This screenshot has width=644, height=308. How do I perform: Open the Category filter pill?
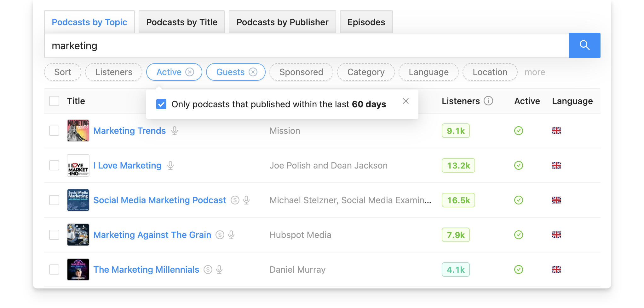pyautogui.click(x=366, y=72)
